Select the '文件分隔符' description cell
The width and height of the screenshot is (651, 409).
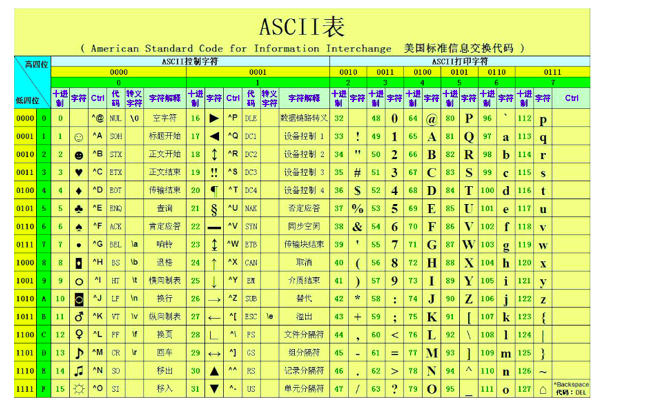(304, 335)
